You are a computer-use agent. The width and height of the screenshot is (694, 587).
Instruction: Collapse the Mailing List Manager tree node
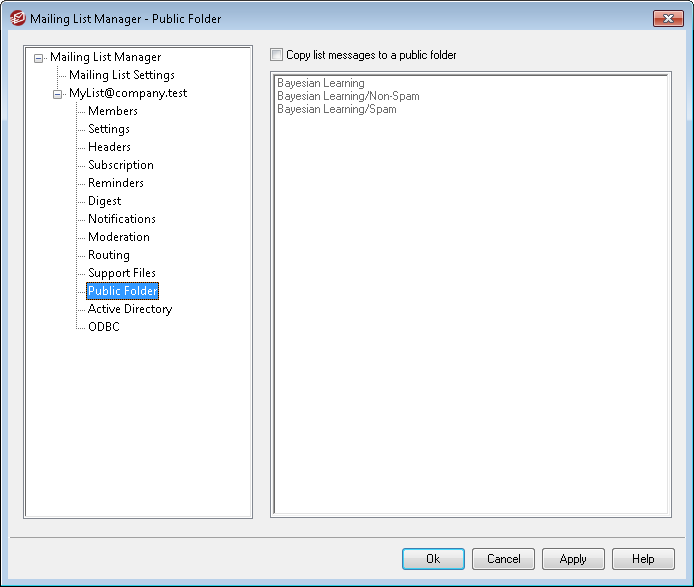click(x=39, y=58)
